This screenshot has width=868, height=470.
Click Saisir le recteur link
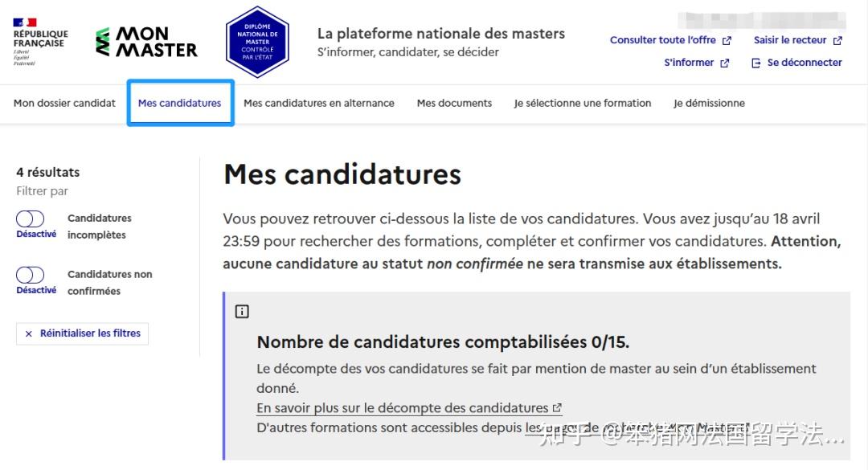pyautogui.click(x=791, y=39)
